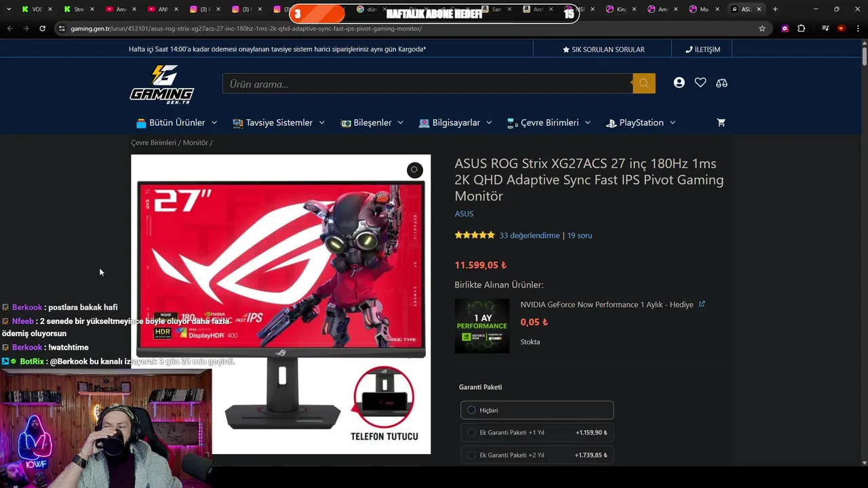
Task: Open the wishlist heart icon
Action: click(x=701, y=83)
